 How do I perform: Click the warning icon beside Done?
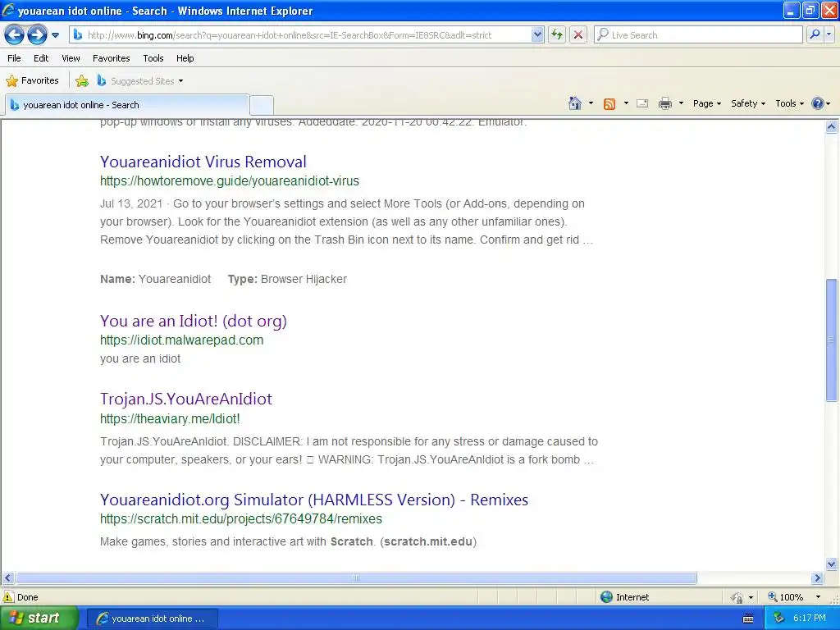[x=8, y=597]
